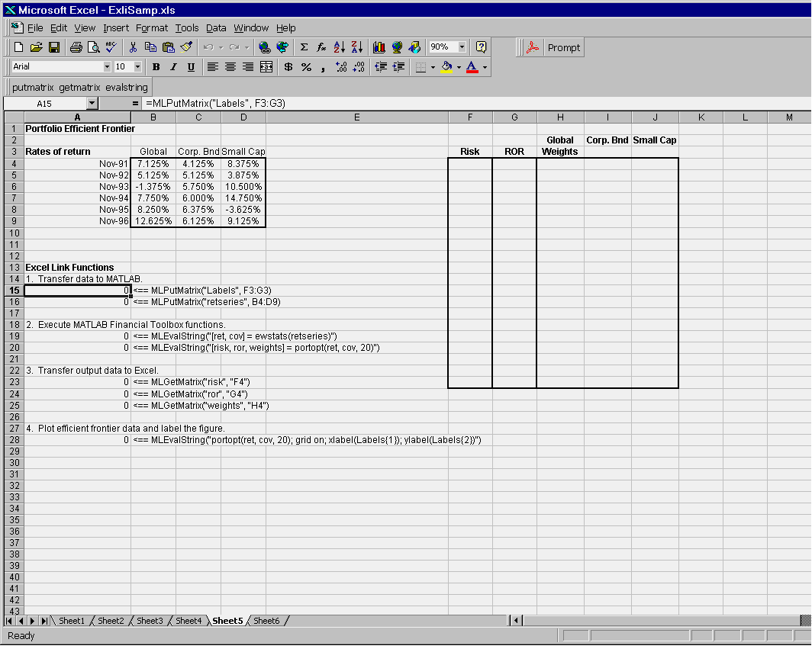Activate the Format Painter brush
This screenshot has height=665, width=812.
[x=186, y=47]
